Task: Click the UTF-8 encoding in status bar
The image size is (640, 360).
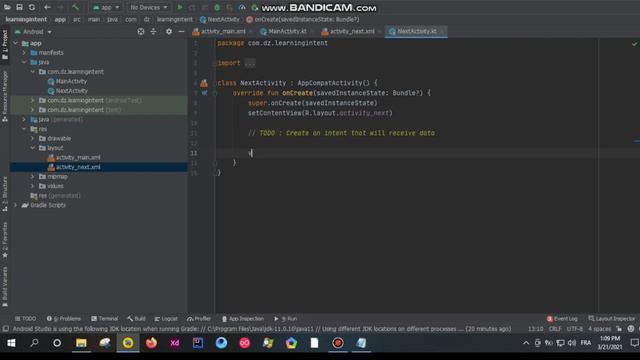Action: [x=575, y=329]
